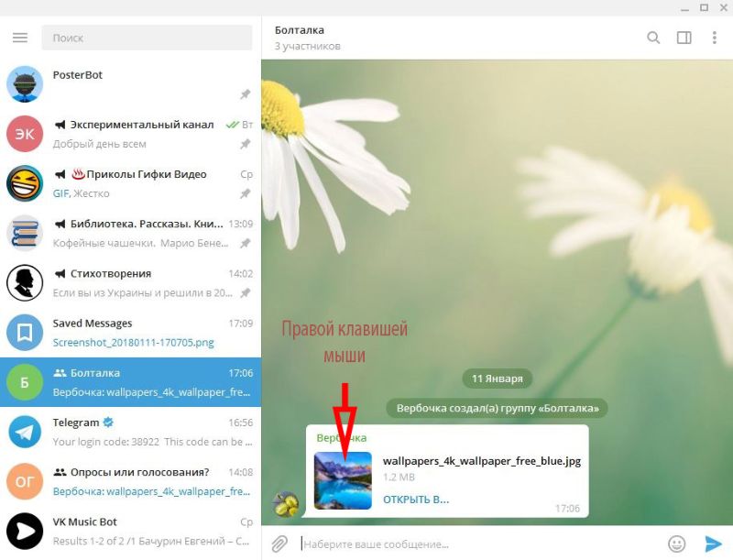
Task: Click the books avatar of Библиотека
Action: point(25,233)
